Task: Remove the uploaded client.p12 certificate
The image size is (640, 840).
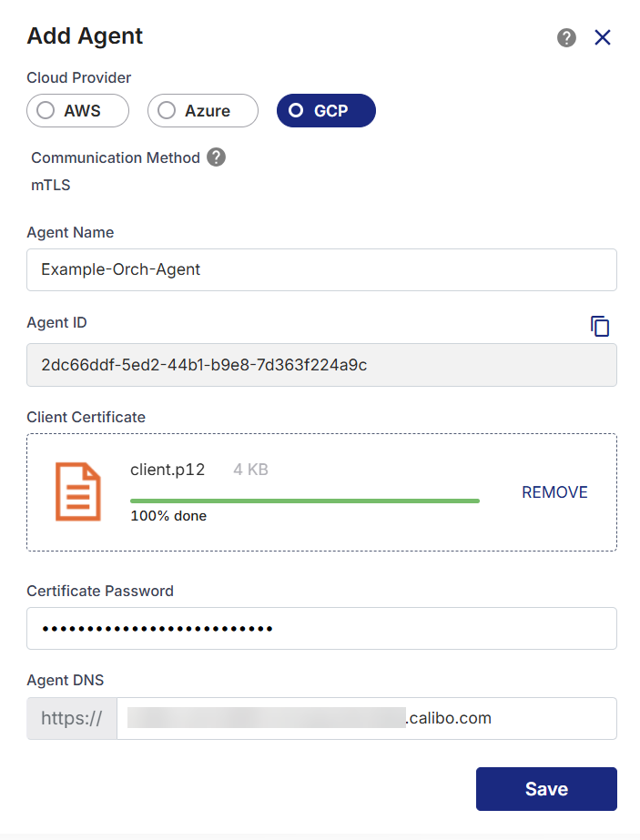Action: pos(554,492)
